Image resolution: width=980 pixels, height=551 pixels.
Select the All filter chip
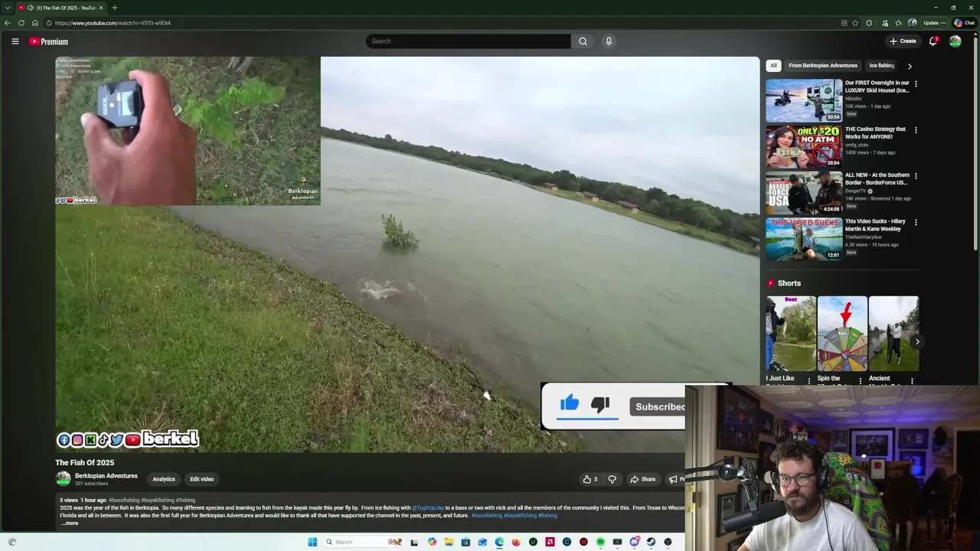(773, 66)
